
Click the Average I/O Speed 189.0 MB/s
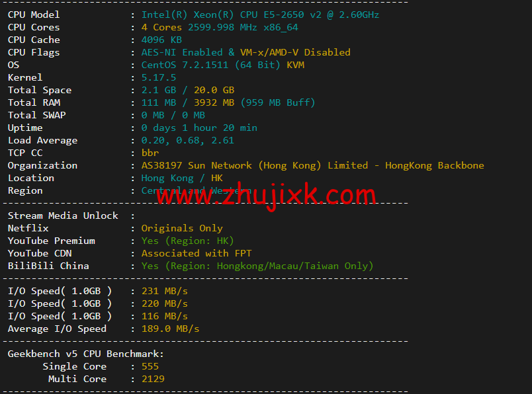tap(170, 329)
